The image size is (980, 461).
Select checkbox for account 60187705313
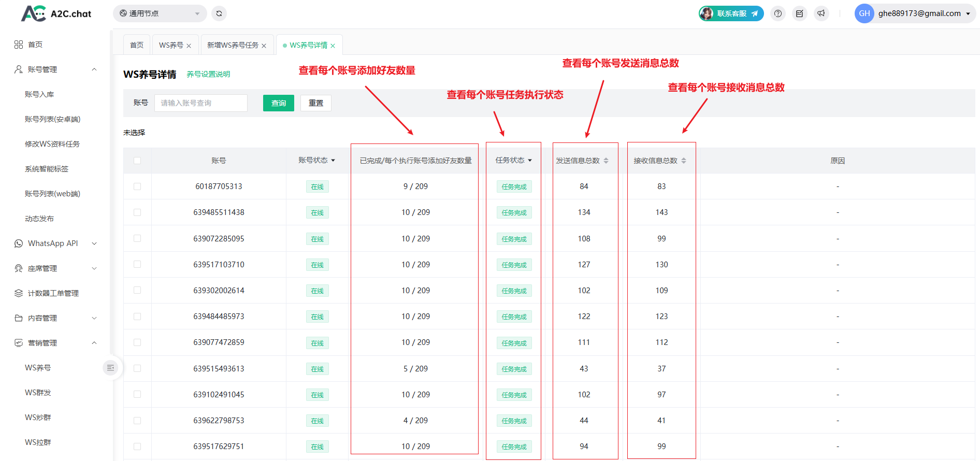tap(137, 186)
